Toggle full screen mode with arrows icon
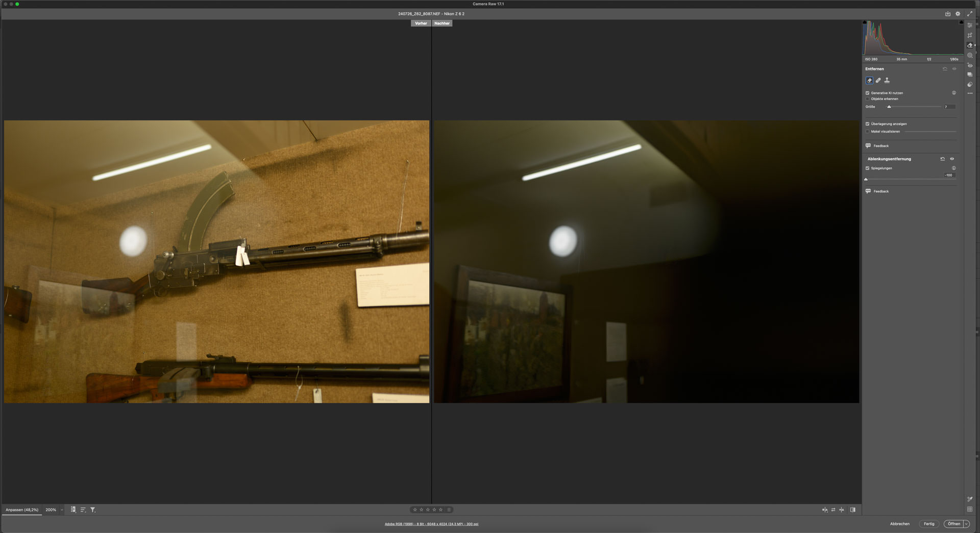This screenshot has height=533, width=980. (x=970, y=14)
